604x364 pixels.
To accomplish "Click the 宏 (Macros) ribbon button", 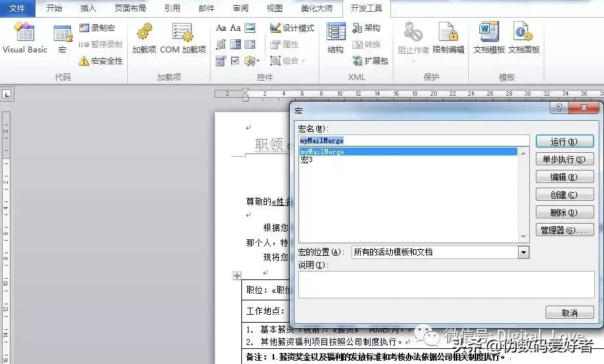I will [62, 39].
